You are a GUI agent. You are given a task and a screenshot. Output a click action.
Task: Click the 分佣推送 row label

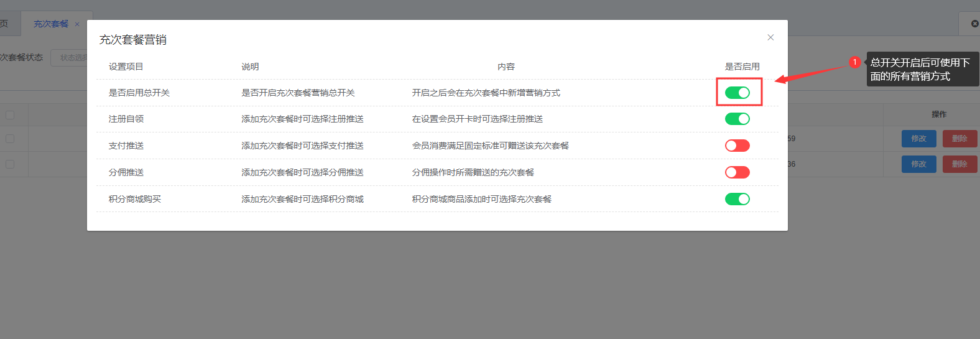click(126, 172)
